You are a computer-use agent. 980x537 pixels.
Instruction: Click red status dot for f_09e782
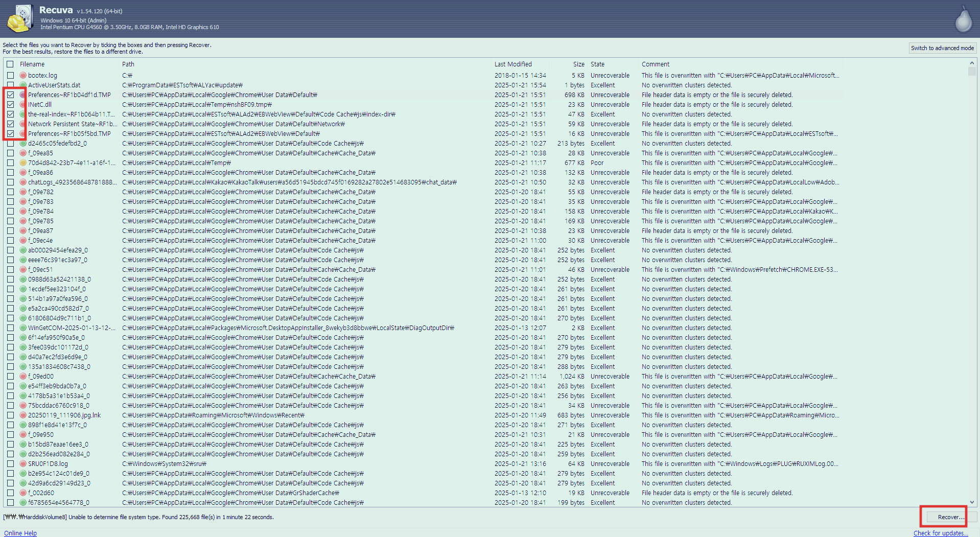pos(23,192)
